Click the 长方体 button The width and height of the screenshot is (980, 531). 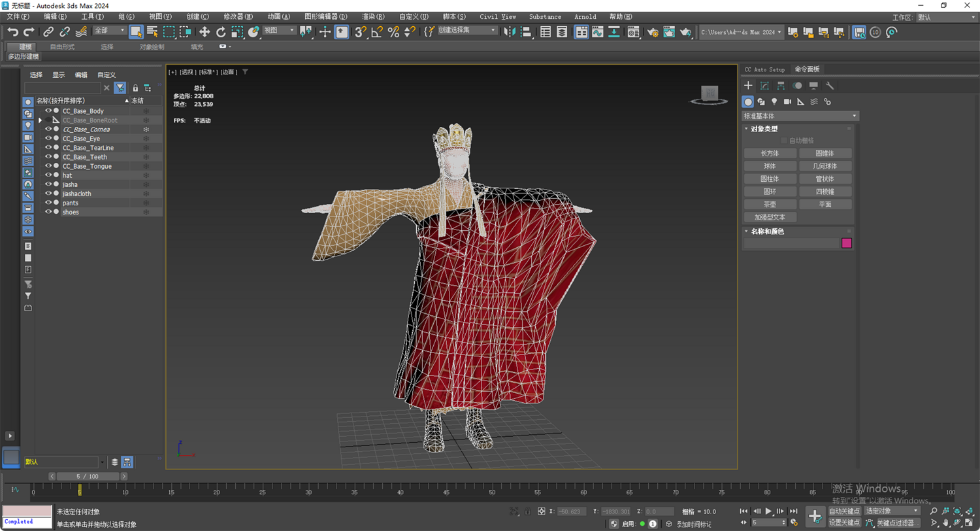click(770, 153)
